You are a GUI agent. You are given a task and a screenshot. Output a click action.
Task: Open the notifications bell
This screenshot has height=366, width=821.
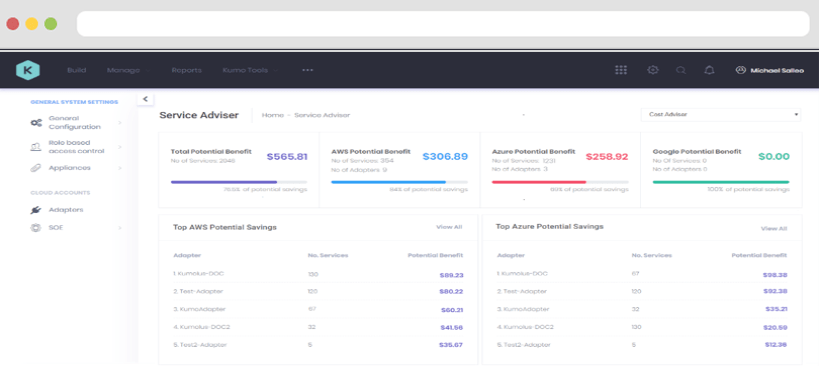click(x=709, y=70)
